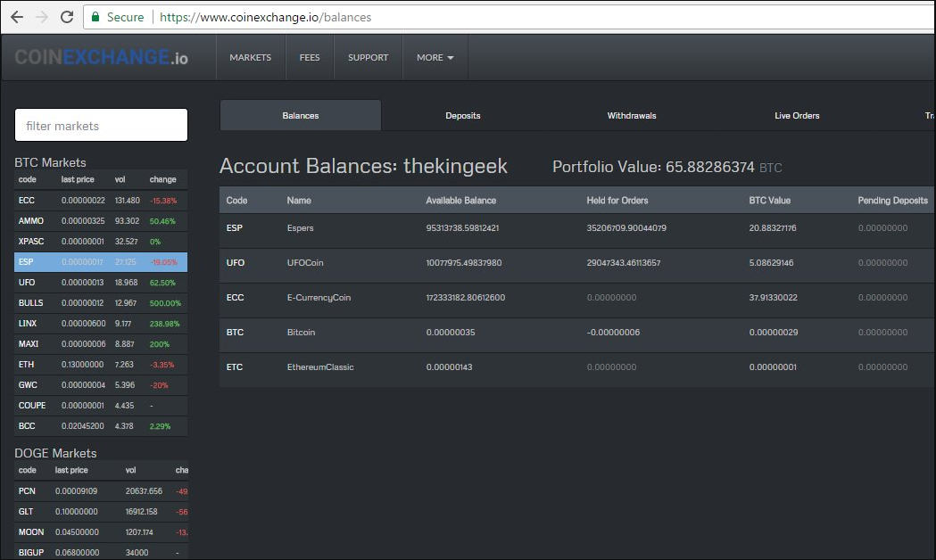Click the CoinExchange.io logo
Screen dimensions: 936x560
tap(101, 57)
